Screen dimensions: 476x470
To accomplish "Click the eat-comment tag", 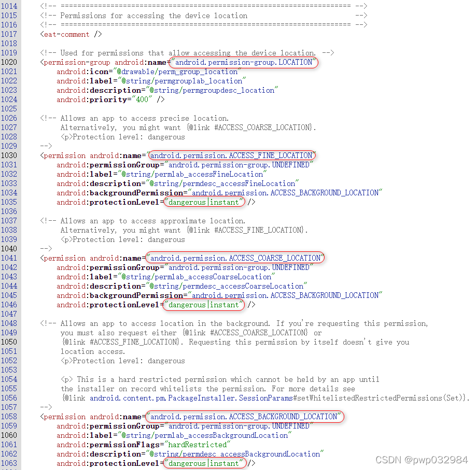I will point(71,34).
